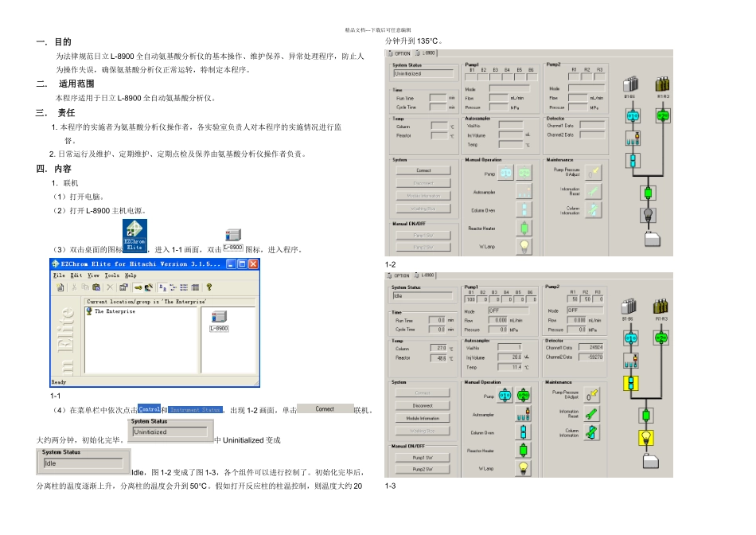Screen dimensions: 756x535
Task: Select L-8900 tab in figure 1-3 panel
Action: coord(425,275)
